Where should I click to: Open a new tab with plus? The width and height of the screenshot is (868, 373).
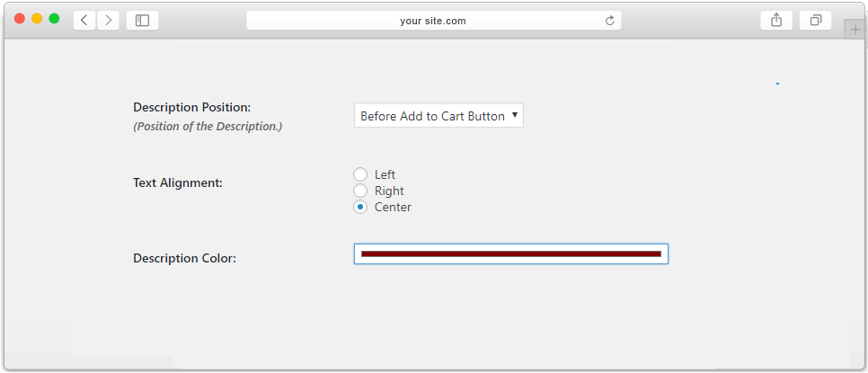(855, 30)
